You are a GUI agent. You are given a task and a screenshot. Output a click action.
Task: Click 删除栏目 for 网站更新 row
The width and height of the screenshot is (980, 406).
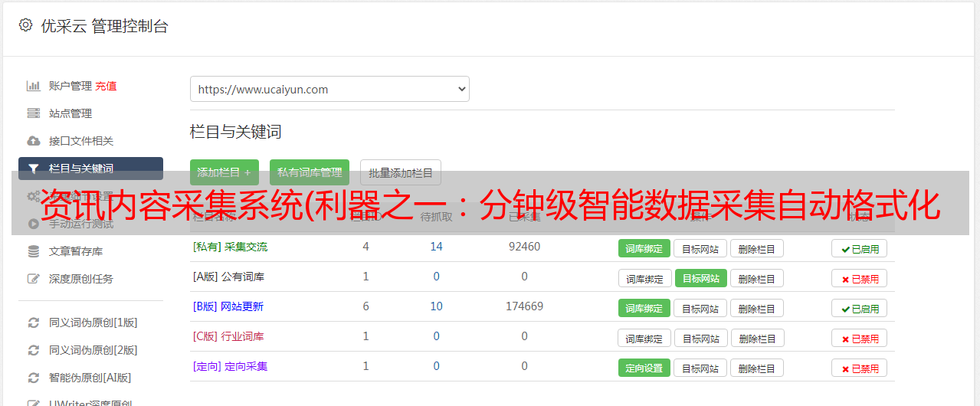coord(757,308)
